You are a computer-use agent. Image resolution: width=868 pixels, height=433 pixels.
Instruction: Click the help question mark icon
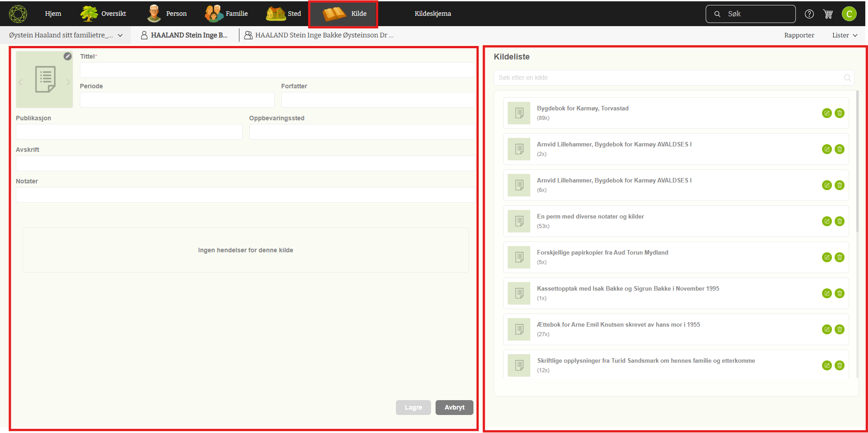point(809,14)
